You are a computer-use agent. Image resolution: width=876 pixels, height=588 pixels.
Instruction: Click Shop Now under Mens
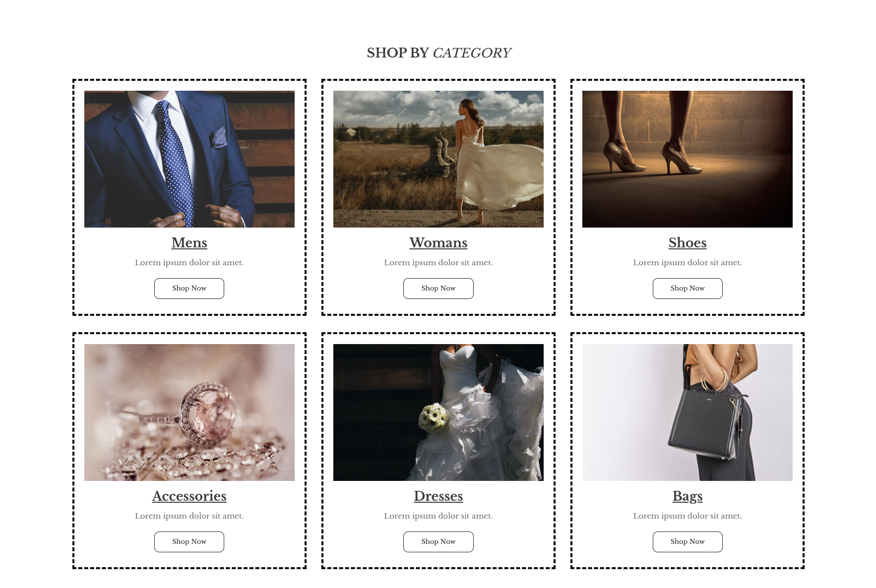(189, 289)
